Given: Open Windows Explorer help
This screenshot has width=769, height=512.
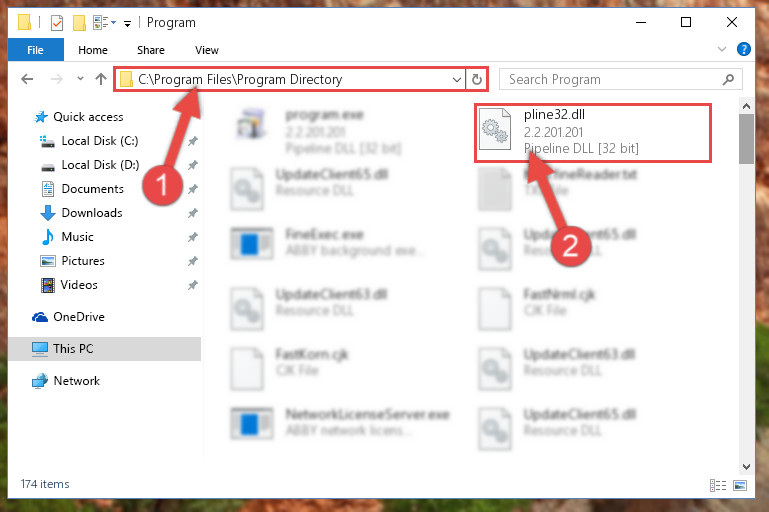Looking at the screenshot, I should click(743, 49).
